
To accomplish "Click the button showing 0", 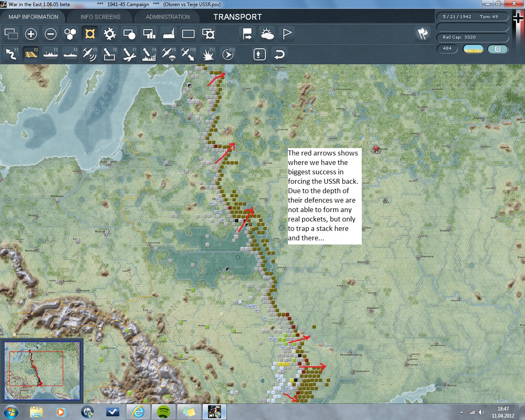I will click(498, 49).
